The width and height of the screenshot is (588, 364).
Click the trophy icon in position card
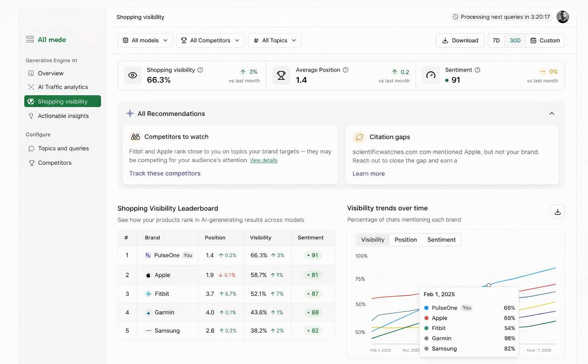pos(281,75)
